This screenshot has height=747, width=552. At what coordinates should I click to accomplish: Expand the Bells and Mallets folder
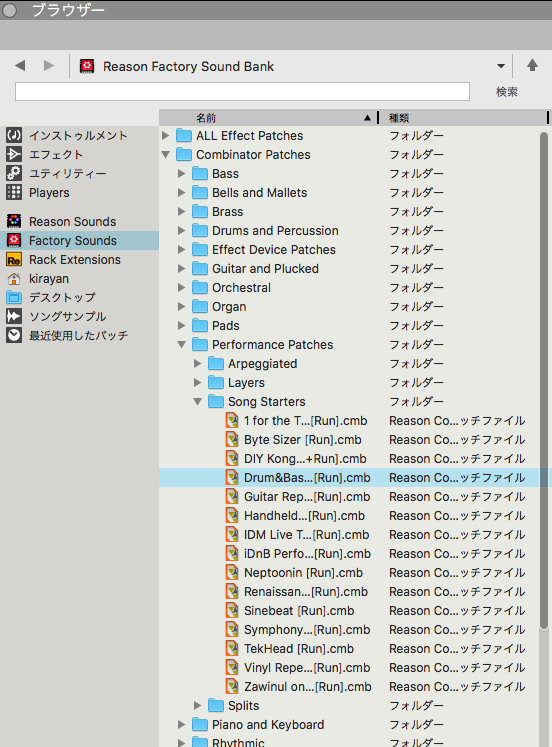[x=181, y=192]
